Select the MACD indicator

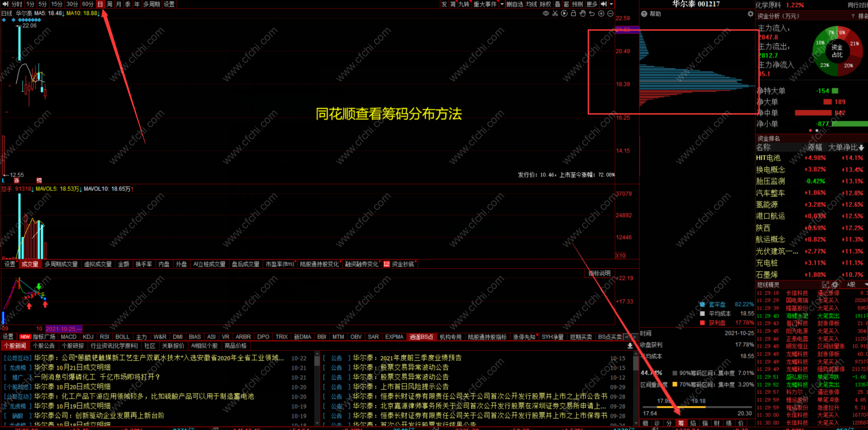[x=68, y=337]
